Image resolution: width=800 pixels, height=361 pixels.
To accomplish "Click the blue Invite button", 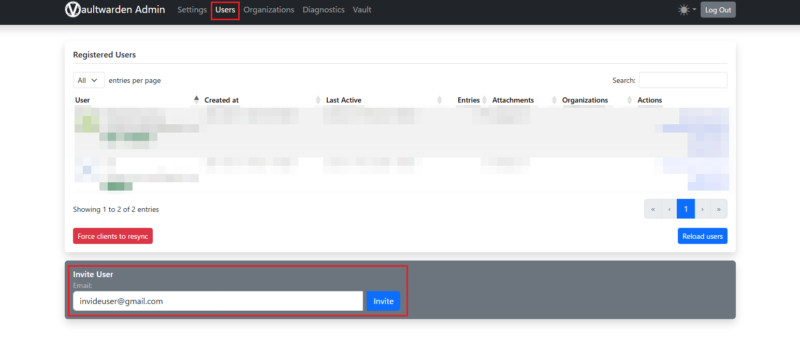I will point(383,301).
